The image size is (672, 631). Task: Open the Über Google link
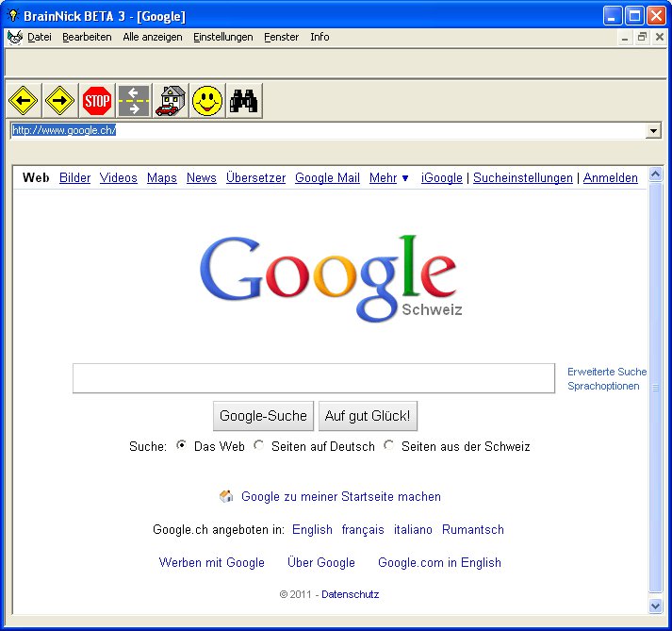point(321,562)
